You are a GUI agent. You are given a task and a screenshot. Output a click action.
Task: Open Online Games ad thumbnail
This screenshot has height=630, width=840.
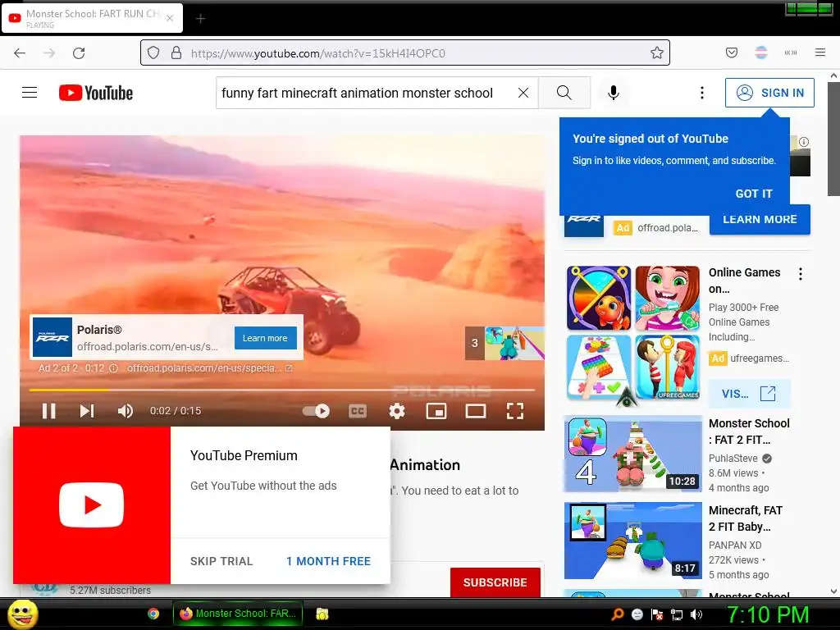[633, 332]
